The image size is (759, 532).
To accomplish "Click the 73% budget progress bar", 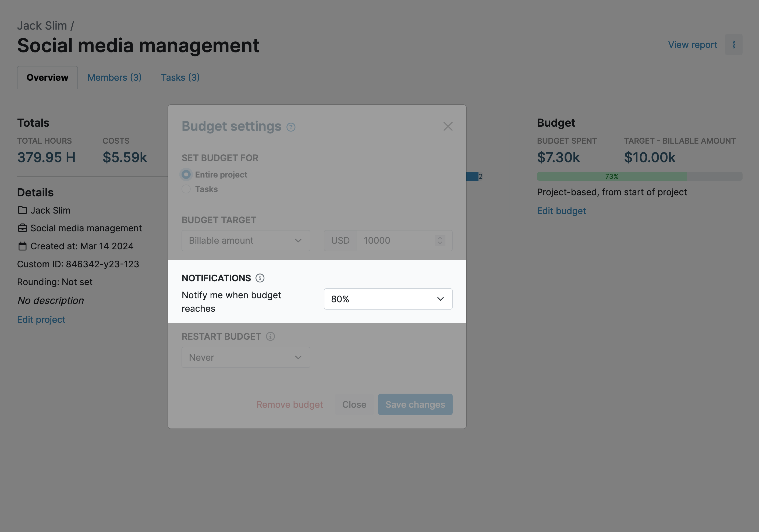I will point(612,176).
